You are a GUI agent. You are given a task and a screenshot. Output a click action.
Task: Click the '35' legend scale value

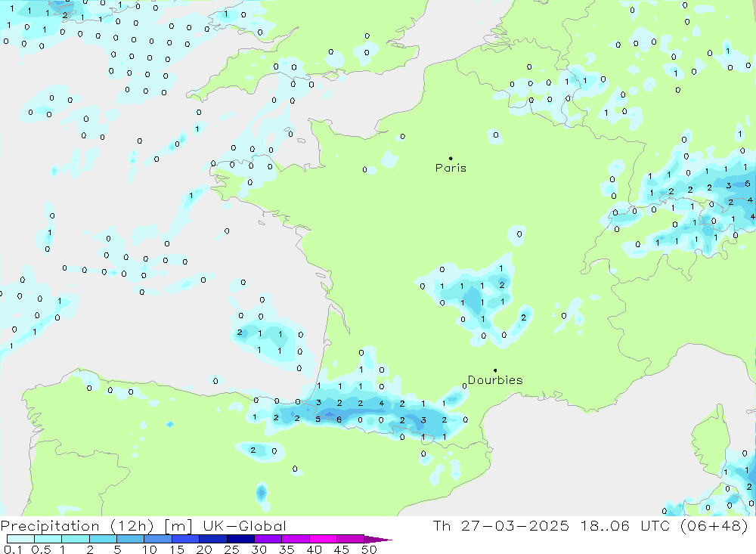[287, 549]
